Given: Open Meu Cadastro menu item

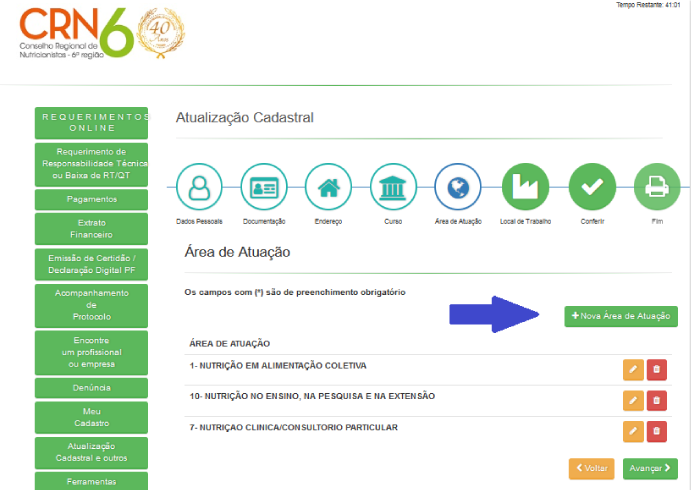Looking at the screenshot, I should point(91,417).
